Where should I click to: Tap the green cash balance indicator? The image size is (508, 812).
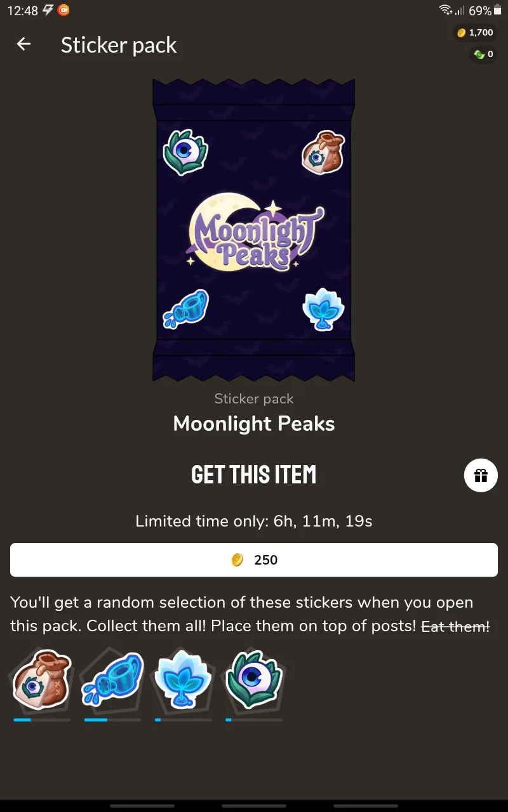[482, 55]
